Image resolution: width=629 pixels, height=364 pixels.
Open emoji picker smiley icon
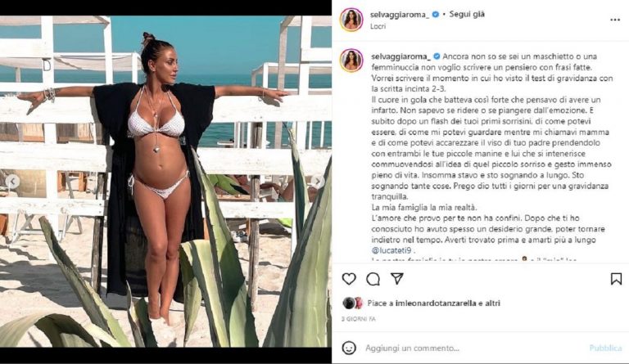pos(349,348)
